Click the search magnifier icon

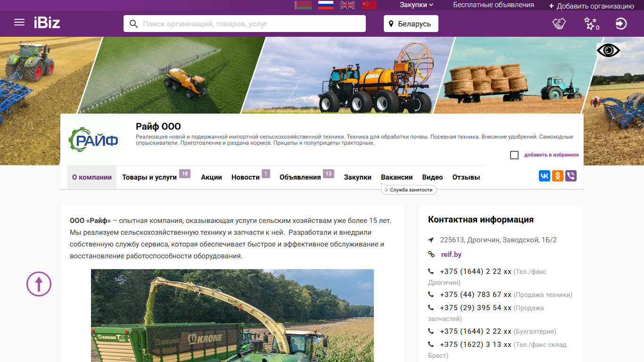(x=133, y=24)
